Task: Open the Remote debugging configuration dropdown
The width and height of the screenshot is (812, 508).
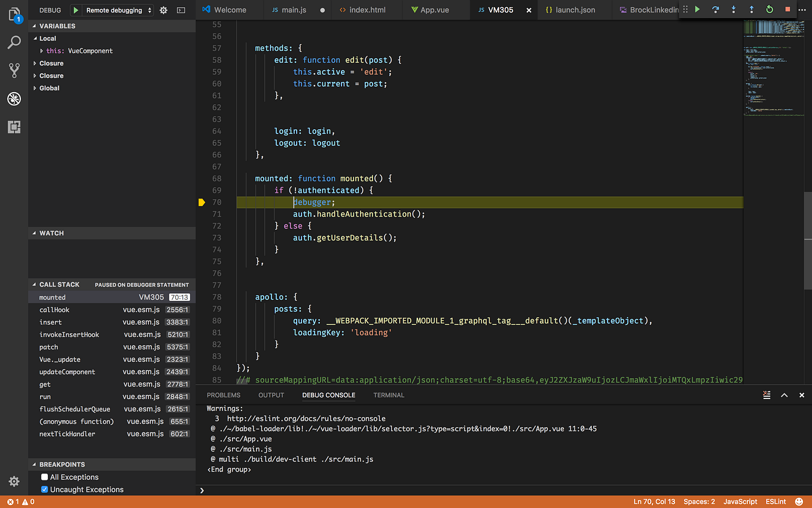Action: (118, 10)
